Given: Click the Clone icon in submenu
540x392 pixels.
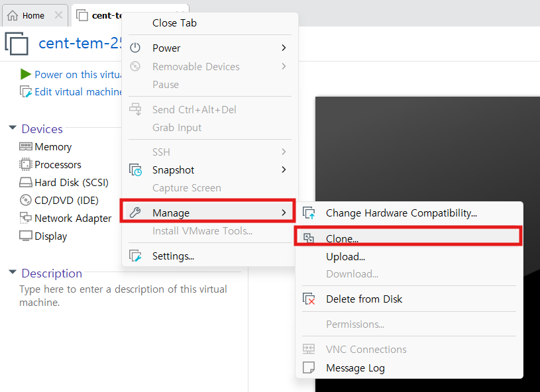Looking at the screenshot, I should tap(309, 238).
